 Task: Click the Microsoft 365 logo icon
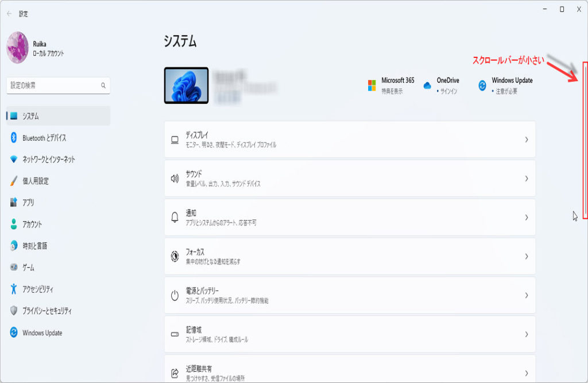(x=372, y=86)
